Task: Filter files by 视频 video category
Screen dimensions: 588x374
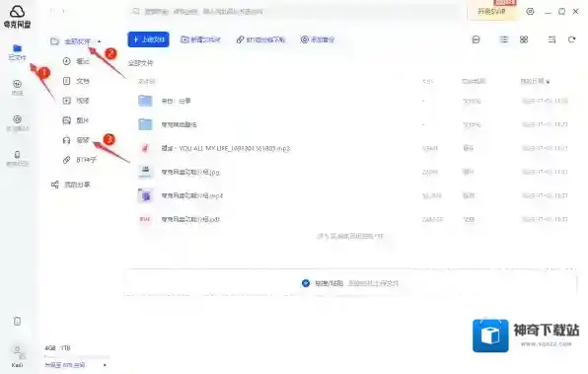Action: coord(76,101)
